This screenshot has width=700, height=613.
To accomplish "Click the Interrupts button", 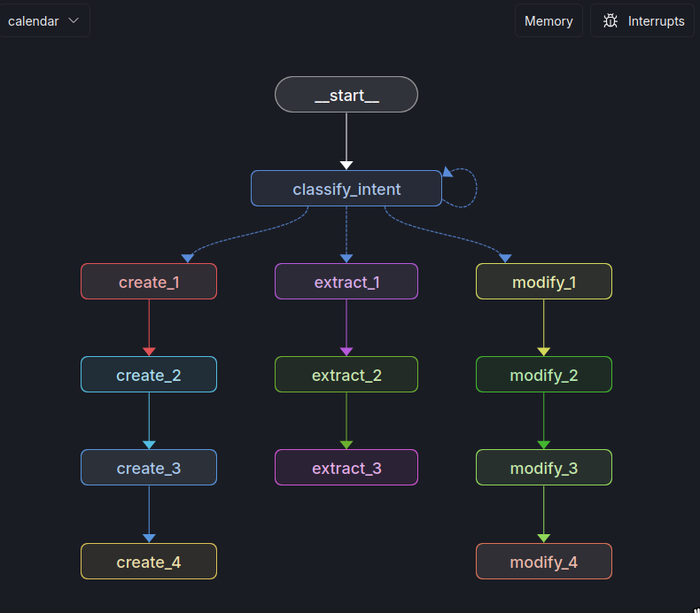I will tap(643, 21).
